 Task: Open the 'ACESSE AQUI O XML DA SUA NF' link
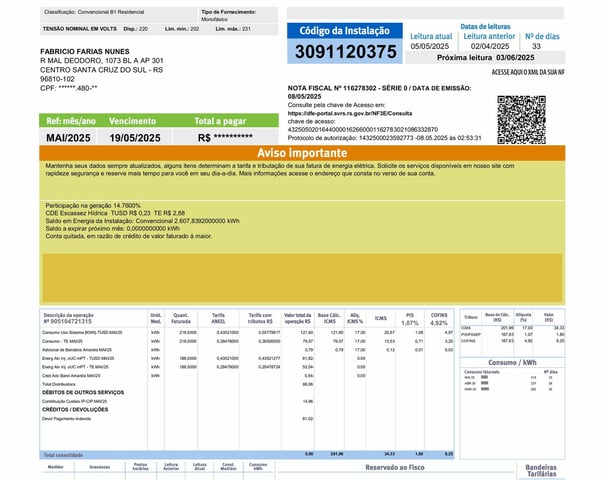[x=528, y=72]
